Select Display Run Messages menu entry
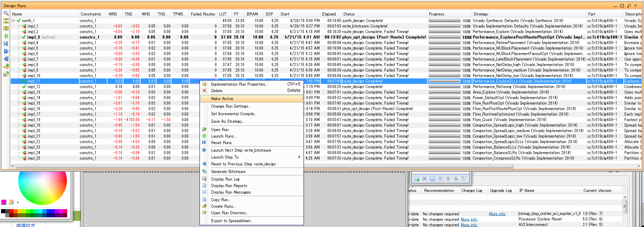The image size is (644, 227). pyautogui.click(x=252, y=192)
